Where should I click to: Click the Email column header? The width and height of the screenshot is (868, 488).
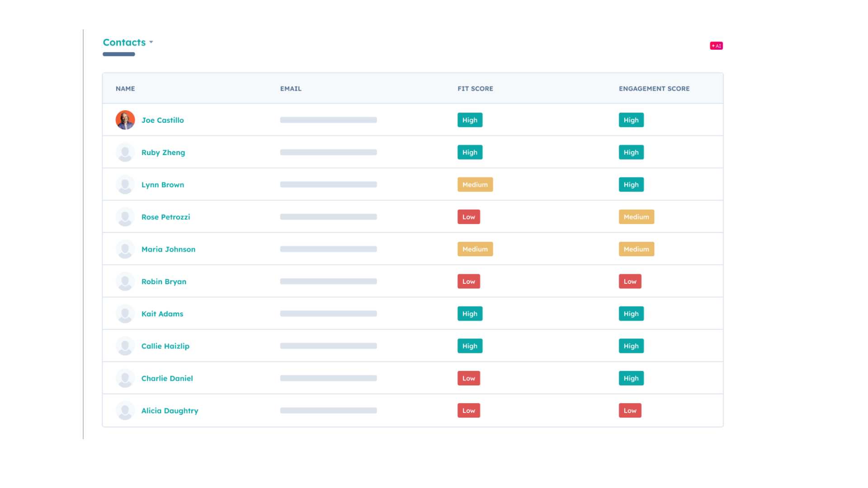291,89
